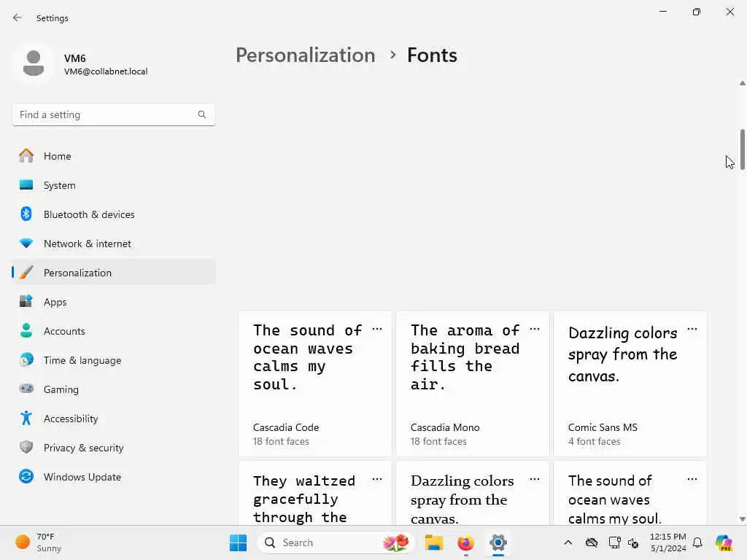Image resolution: width=747 pixels, height=560 pixels.
Task: Click the Apps icon in sidebar
Action: 26,301
